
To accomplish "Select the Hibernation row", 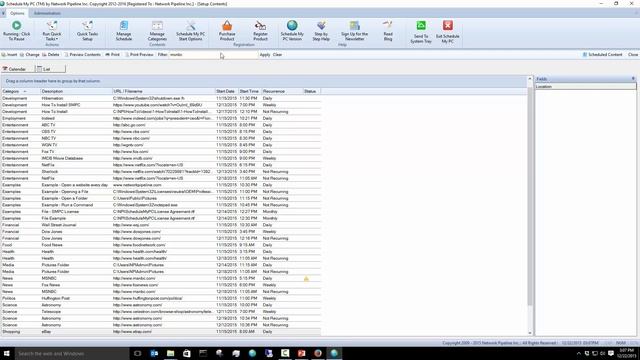I will click(x=161, y=98).
